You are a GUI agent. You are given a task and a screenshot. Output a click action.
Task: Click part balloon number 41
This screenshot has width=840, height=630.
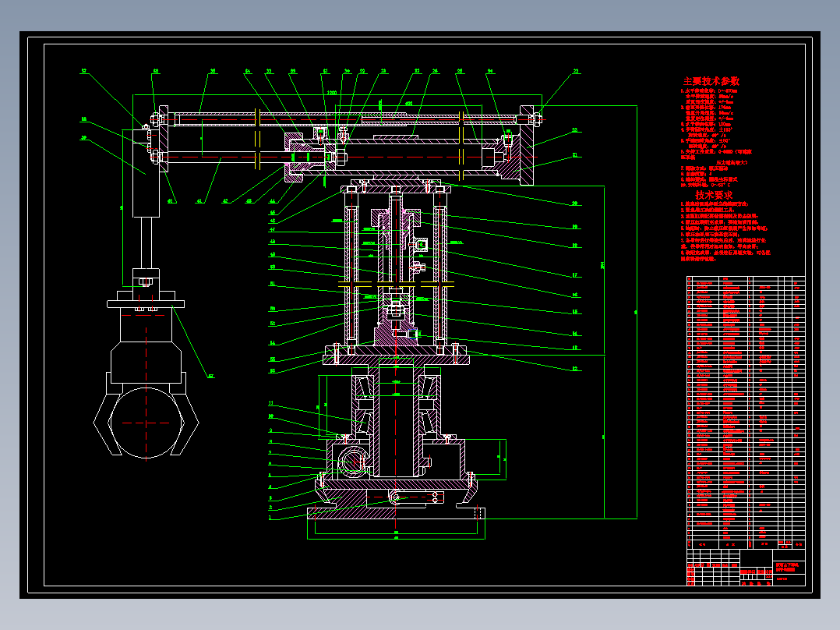(199, 201)
